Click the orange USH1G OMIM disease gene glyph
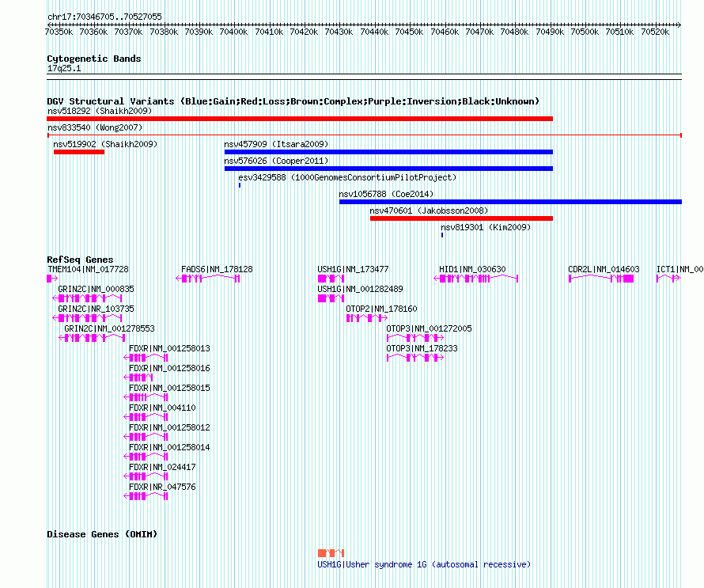Screen dimensions: 704x588 [331, 553]
